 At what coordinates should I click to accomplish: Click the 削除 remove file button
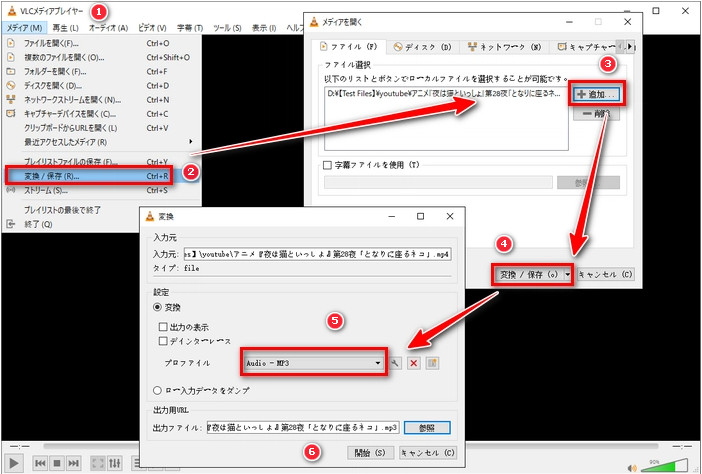(597, 114)
